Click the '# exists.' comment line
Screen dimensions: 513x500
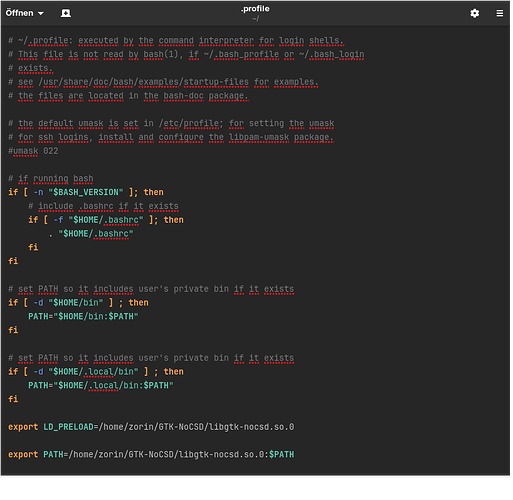pos(31,68)
